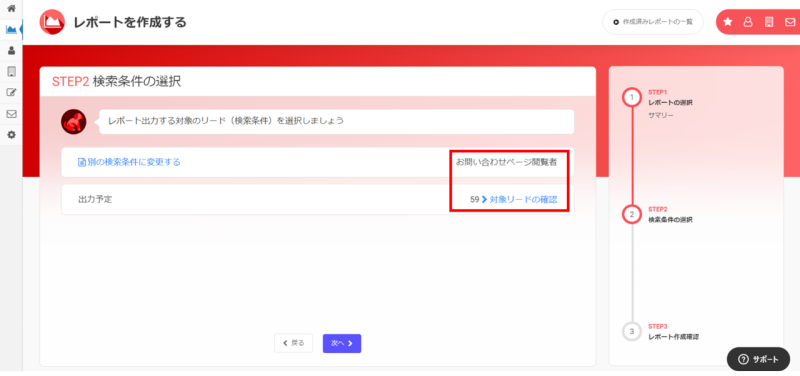The image size is (800, 376).
Task: Select step 2 circle in progress tracker
Action: pyautogui.click(x=632, y=214)
